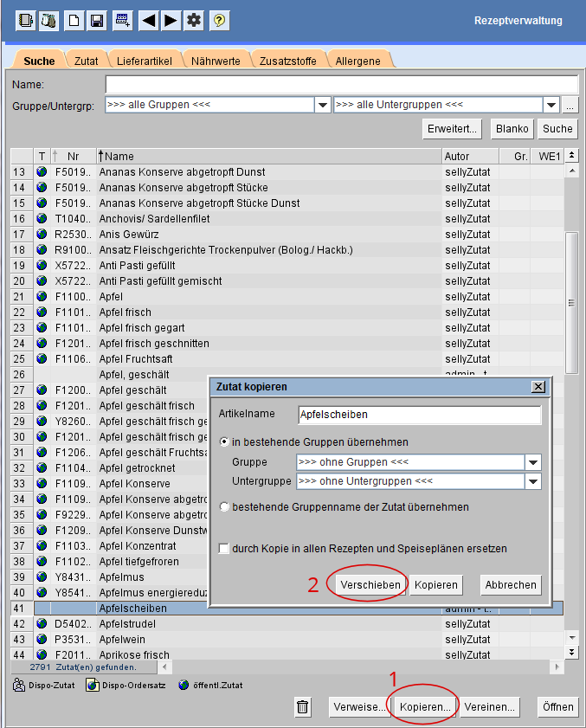Open help with the question mark icon

point(220,20)
